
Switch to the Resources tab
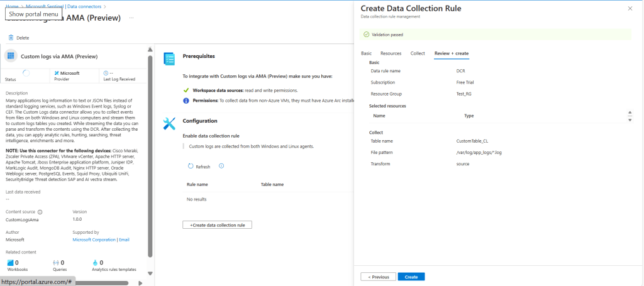tap(391, 53)
